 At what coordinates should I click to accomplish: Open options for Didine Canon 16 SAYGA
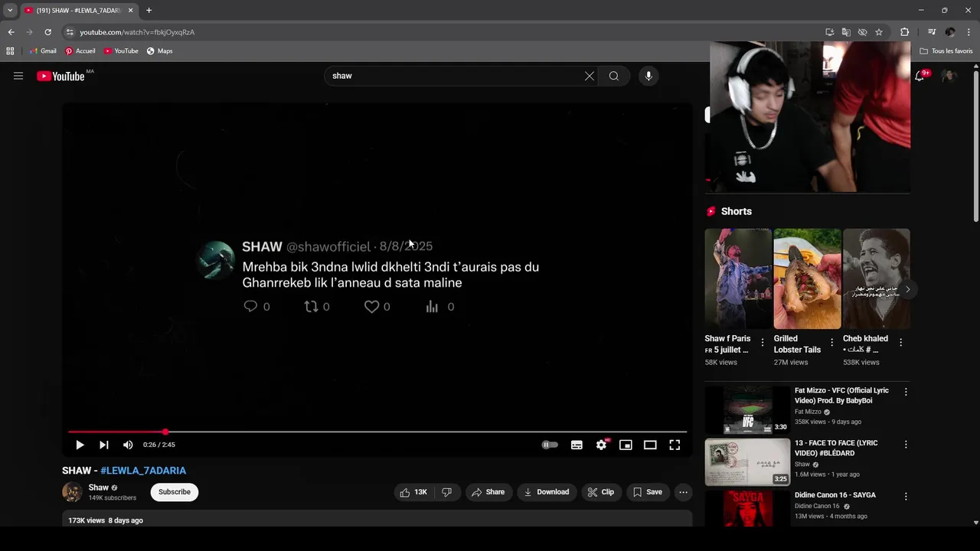pyautogui.click(x=906, y=496)
